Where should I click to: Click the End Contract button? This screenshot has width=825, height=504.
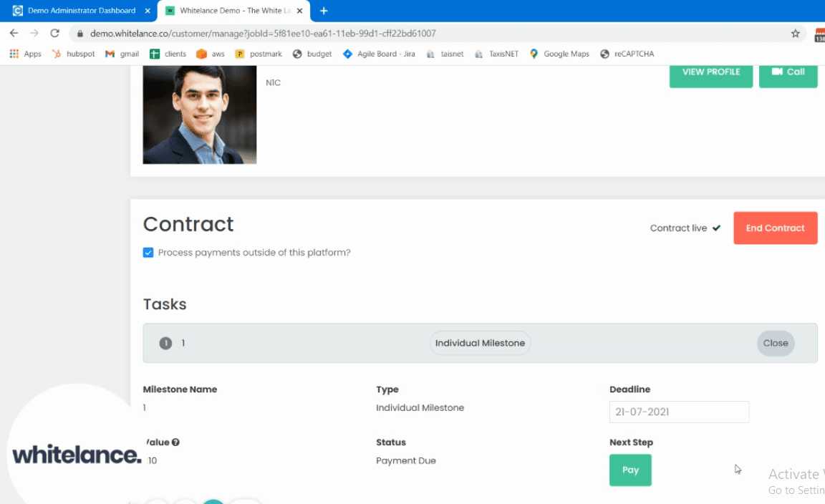tap(776, 228)
